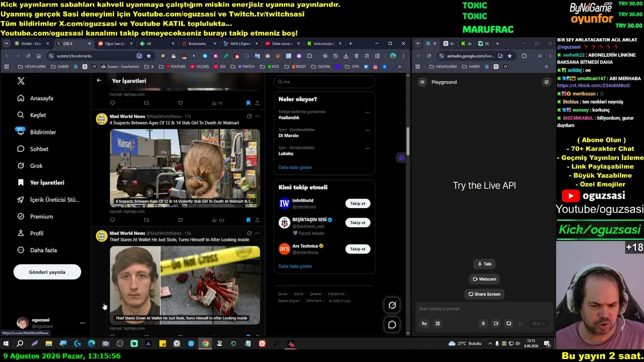Click the X logo in the sidebar
Screen dimensions: 644x362
click(x=21, y=81)
